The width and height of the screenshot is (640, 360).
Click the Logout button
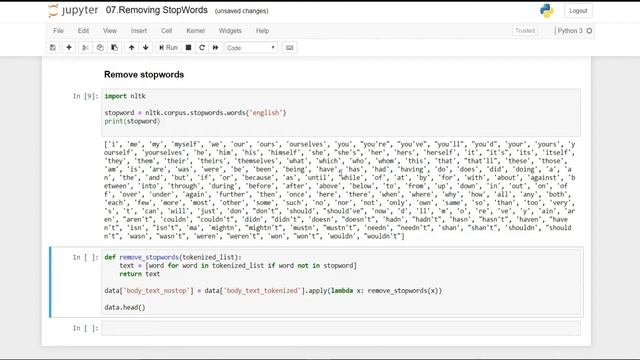click(x=578, y=11)
